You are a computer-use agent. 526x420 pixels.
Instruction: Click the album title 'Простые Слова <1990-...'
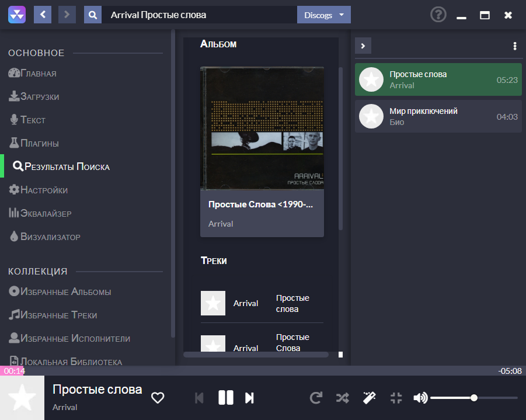click(260, 204)
